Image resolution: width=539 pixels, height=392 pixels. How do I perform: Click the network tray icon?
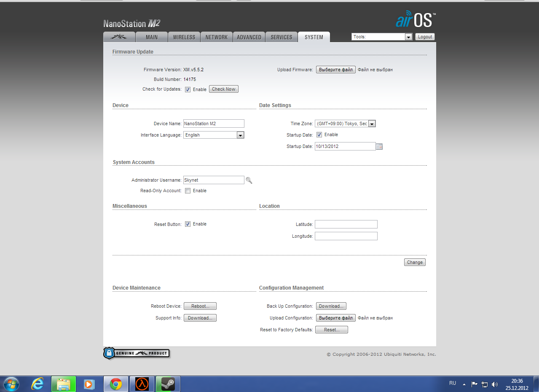point(485,384)
